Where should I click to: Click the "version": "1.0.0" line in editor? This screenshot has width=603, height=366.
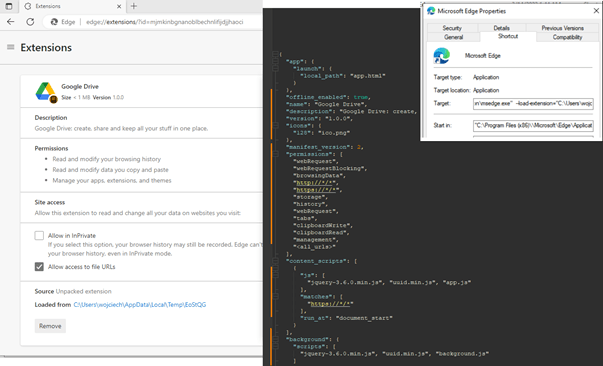319,118
